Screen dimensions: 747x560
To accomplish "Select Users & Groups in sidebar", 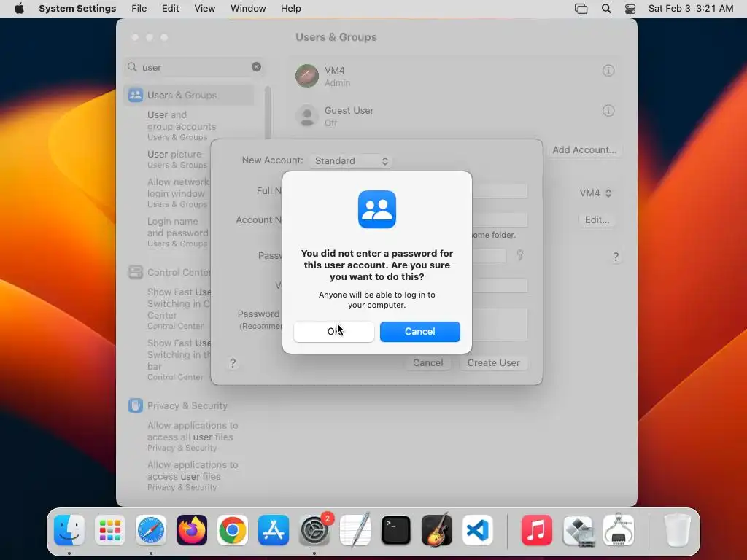I will [x=189, y=96].
